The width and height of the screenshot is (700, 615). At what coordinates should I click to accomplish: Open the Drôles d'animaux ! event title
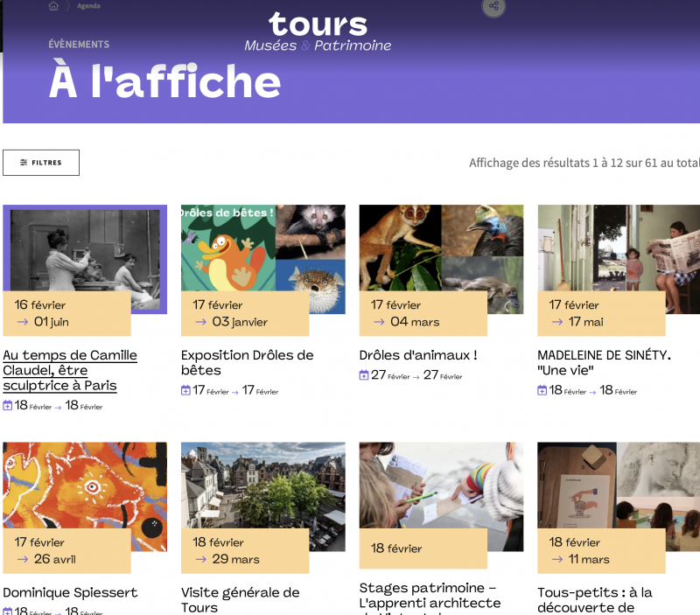pyautogui.click(x=418, y=355)
